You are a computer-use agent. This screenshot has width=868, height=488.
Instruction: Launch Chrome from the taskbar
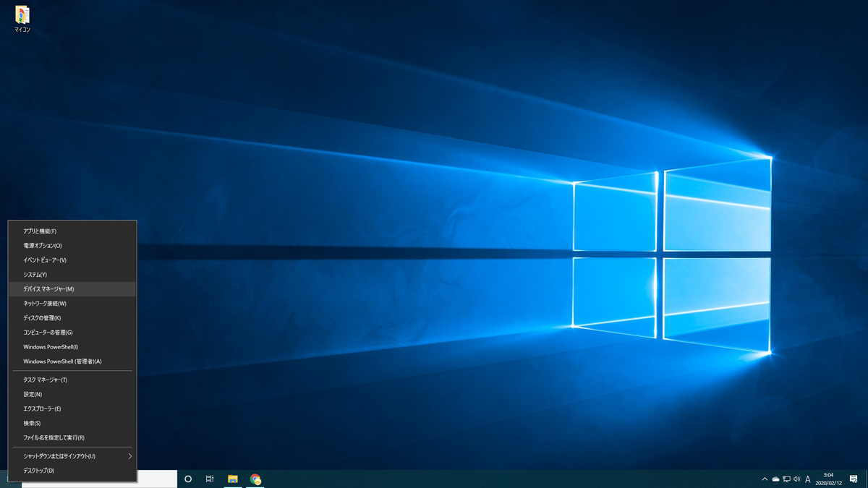point(255,479)
